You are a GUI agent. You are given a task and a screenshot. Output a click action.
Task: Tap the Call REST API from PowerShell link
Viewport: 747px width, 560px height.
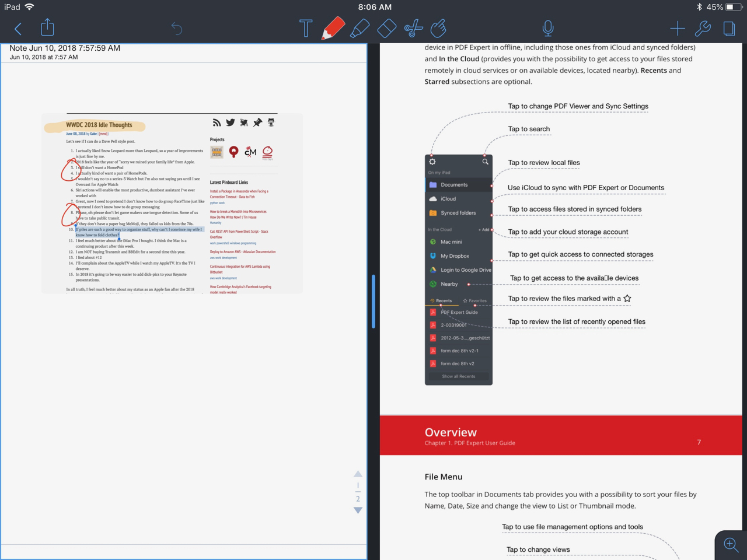(239, 234)
